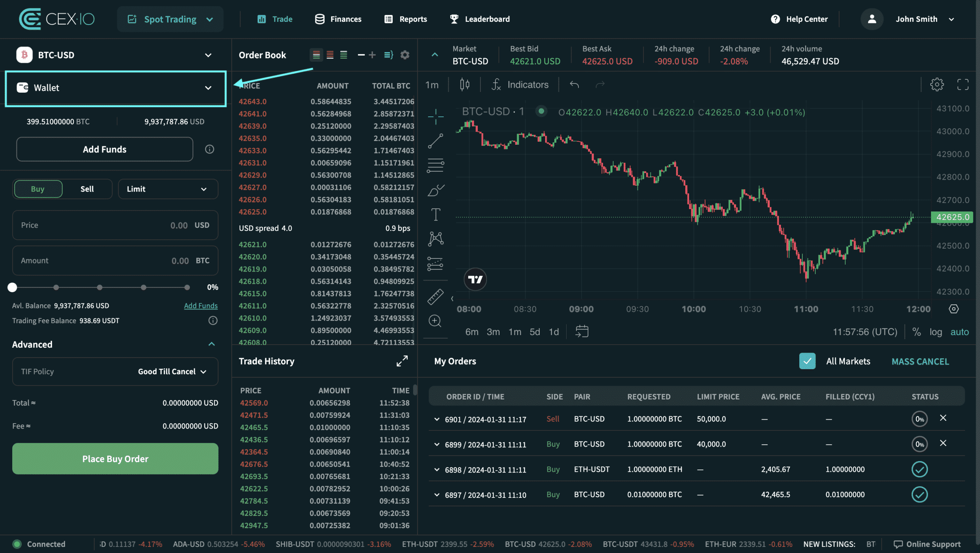The image size is (980, 553).
Task: Click the CEX.IO logo
Action: pos(57,19)
